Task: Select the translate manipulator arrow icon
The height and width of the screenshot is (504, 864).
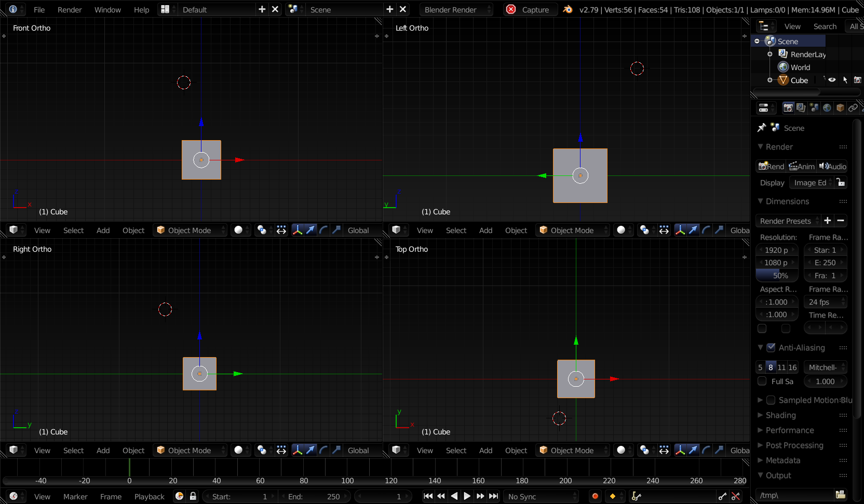Action: [x=310, y=230]
